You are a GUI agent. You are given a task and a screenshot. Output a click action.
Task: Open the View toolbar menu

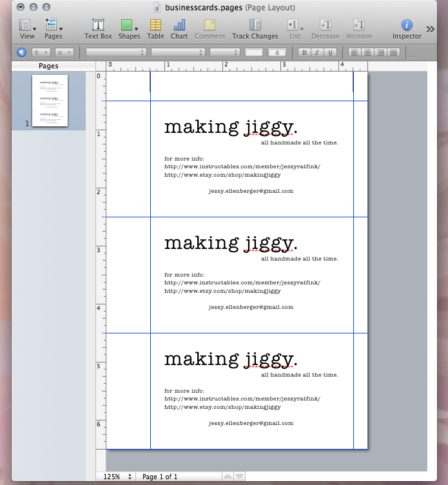tap(27, 30)
